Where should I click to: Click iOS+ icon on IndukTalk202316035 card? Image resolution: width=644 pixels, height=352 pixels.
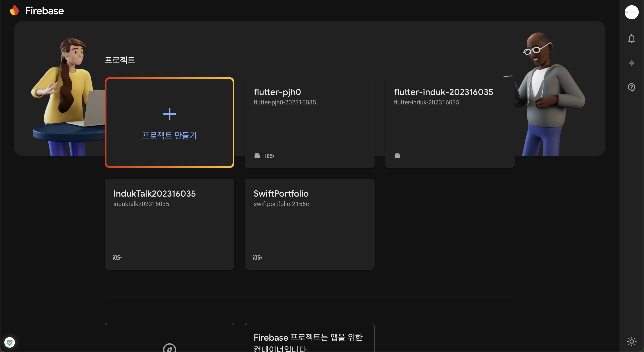(117, 257)
